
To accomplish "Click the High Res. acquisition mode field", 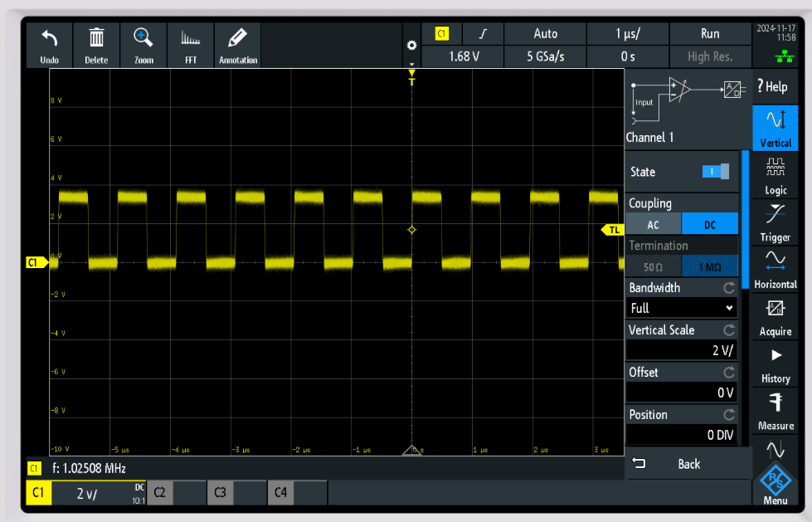I will pyautogui.click(x=710, y=56).
